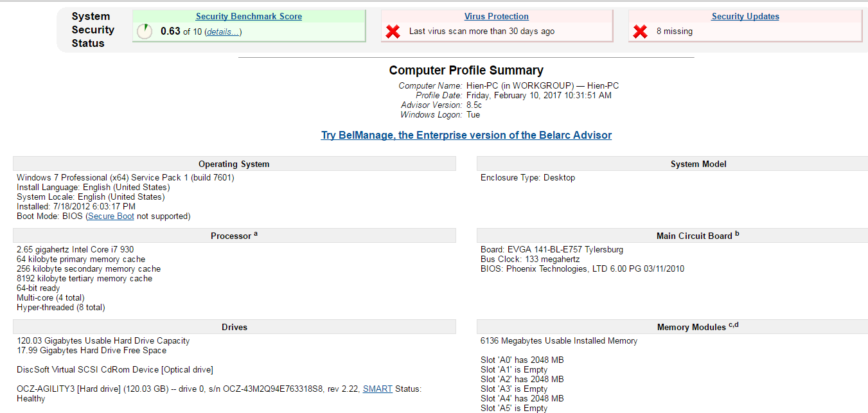Screen dimensions: 868x413
Task: Click the Multi-core (4 total) line
Action: tap(50, 298)
